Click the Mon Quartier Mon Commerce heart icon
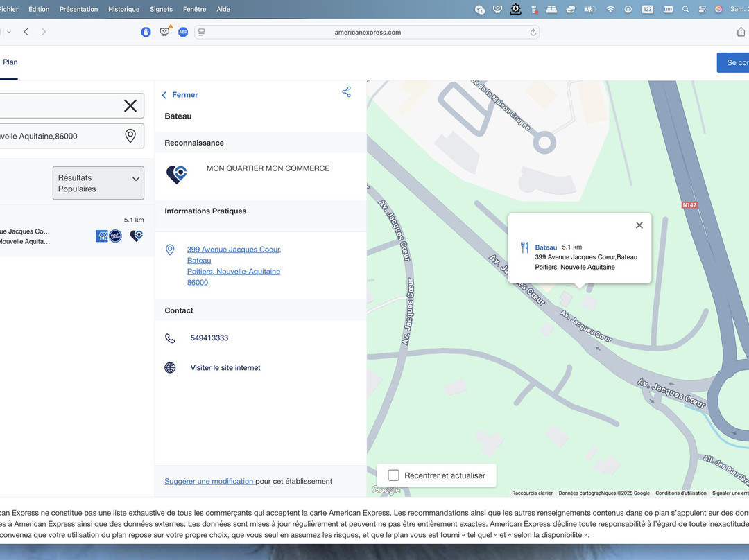Image resolution: width=749 pixels, height=560 pixels. pos(176,175)
